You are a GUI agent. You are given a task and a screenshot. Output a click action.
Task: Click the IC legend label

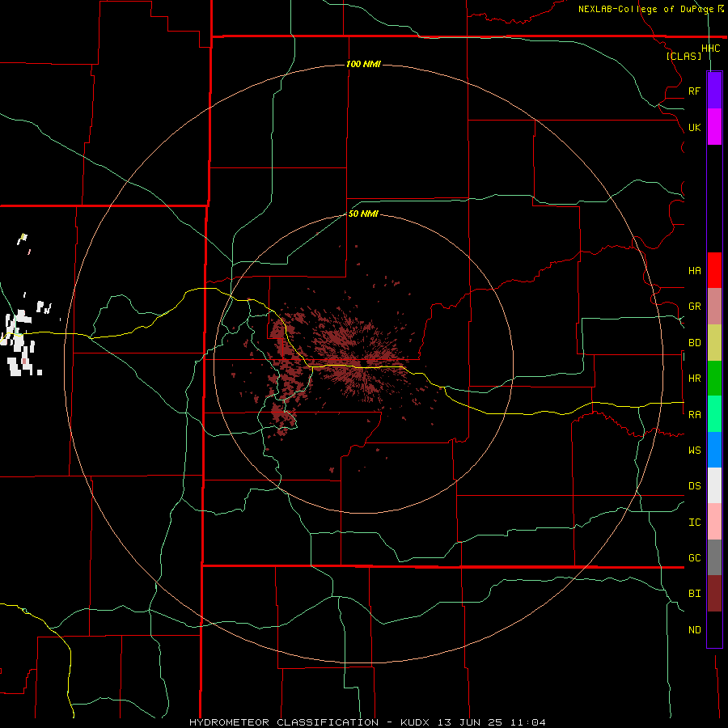[x=694, y=523]
